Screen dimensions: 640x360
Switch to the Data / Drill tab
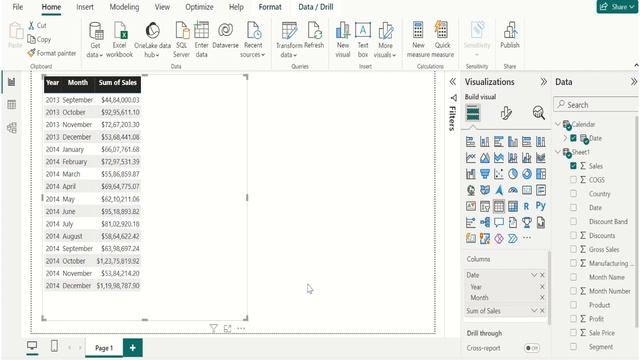tap(316, 7)
